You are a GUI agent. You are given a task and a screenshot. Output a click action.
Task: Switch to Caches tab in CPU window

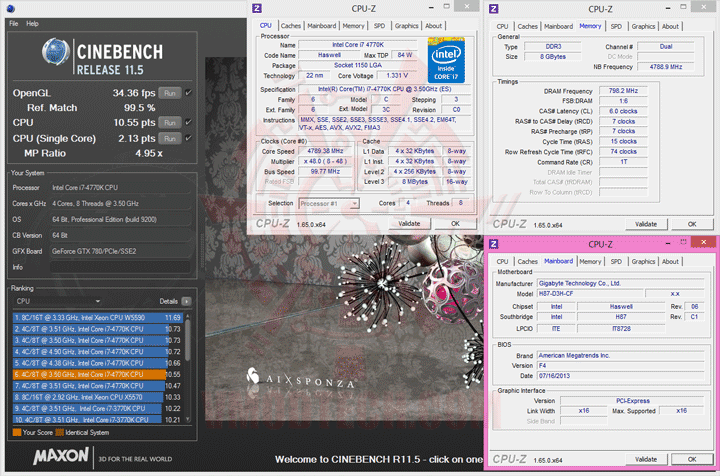pos(291,26)
